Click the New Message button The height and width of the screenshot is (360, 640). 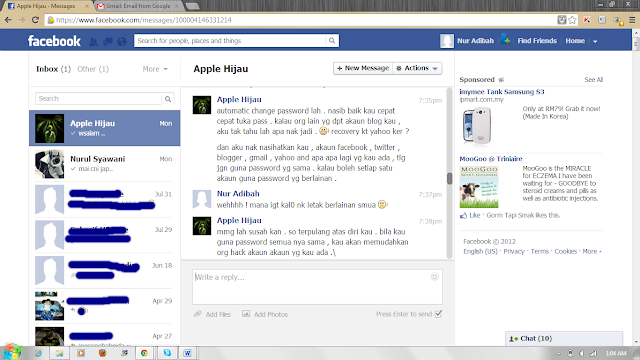[363, 68]
